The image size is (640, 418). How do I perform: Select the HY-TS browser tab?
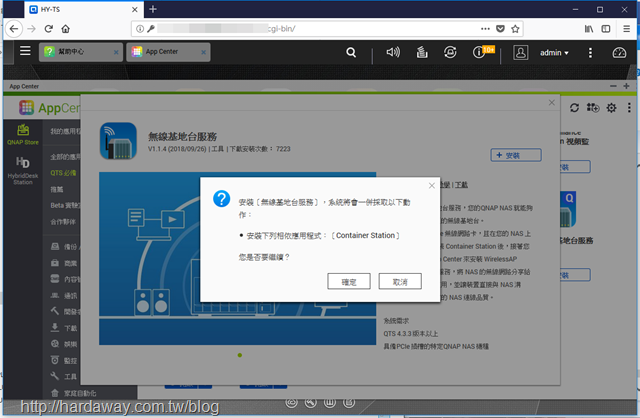(84, 9)
